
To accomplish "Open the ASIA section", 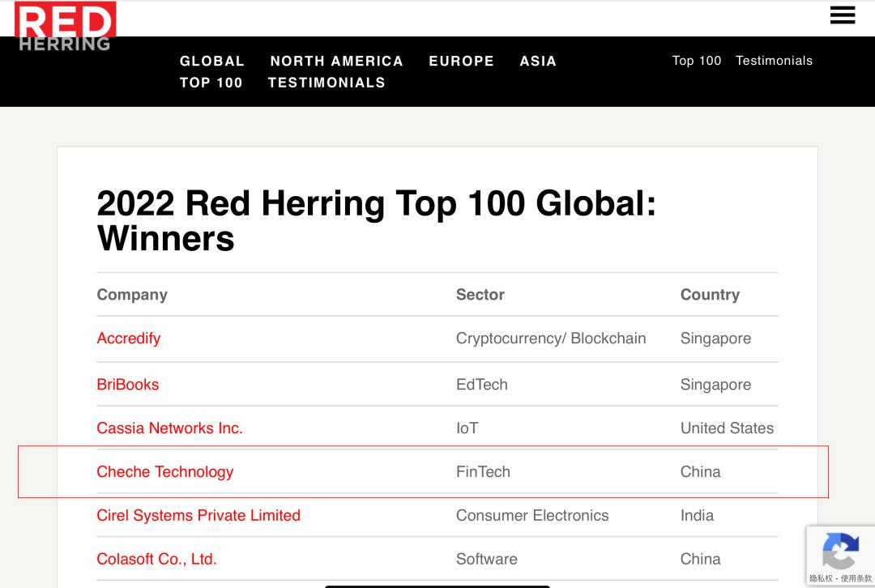I will [539, 61].
